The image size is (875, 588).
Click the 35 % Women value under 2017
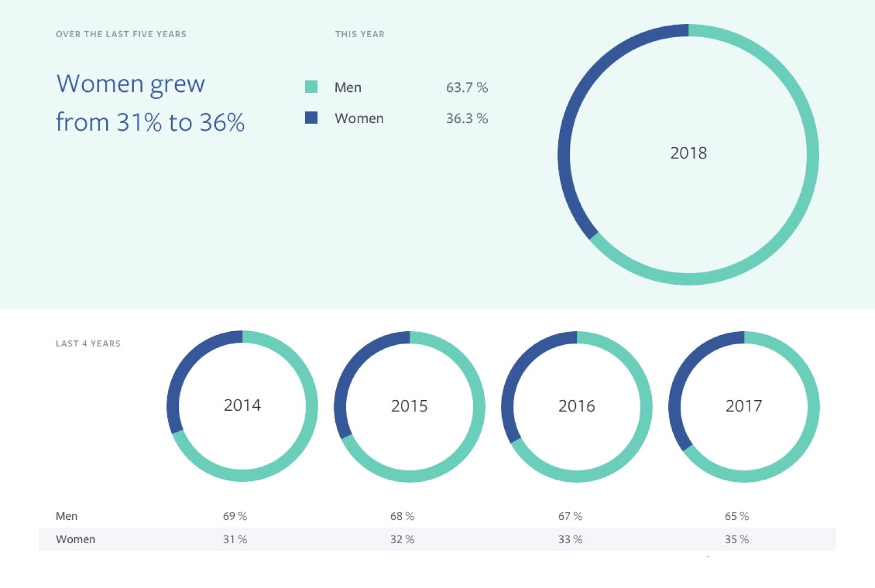coord(737,539)
